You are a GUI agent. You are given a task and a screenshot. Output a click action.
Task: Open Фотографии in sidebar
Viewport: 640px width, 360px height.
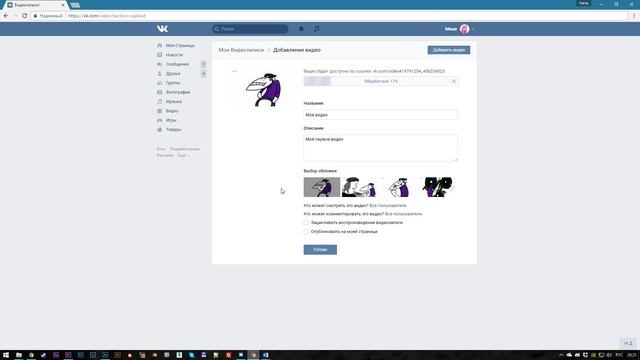tap(178, 92)
